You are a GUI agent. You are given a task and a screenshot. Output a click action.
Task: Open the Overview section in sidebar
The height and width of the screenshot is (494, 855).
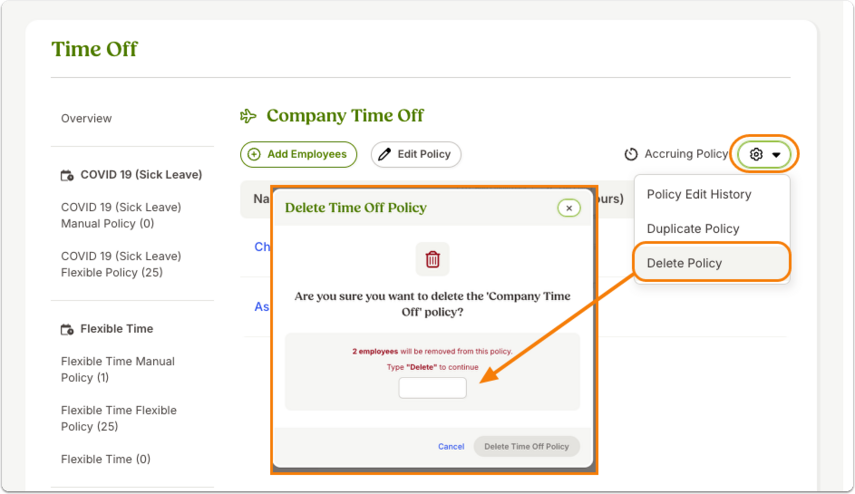pyautogui.click(x=86, y=118)
